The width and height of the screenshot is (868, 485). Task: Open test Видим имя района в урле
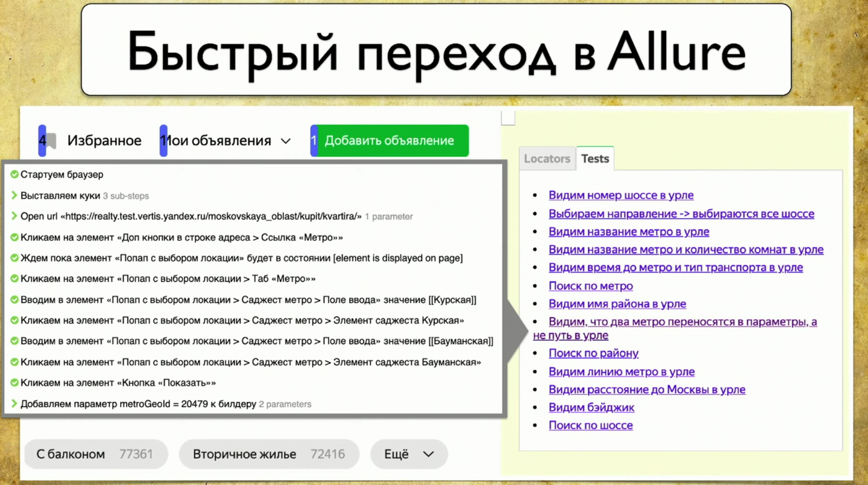(617, 304)
